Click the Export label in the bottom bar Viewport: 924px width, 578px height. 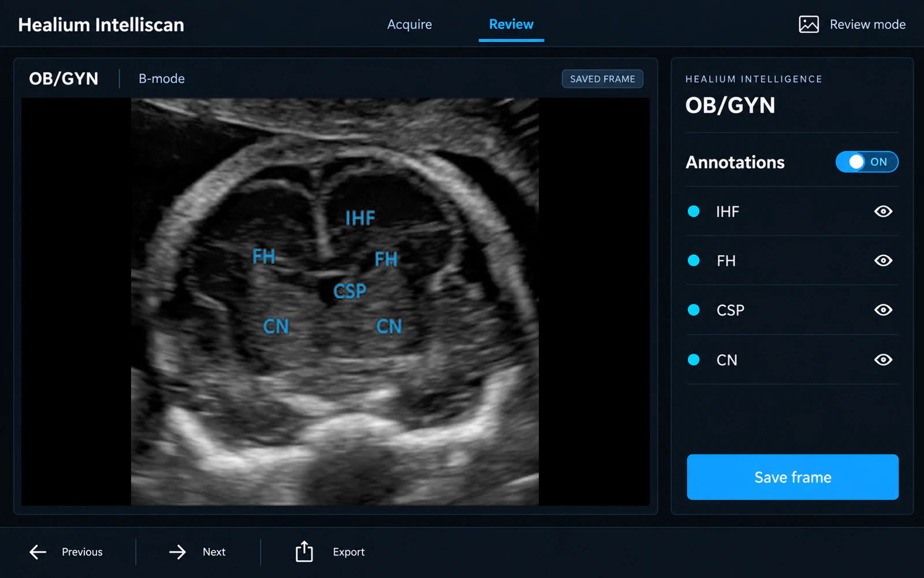point(349,552)
